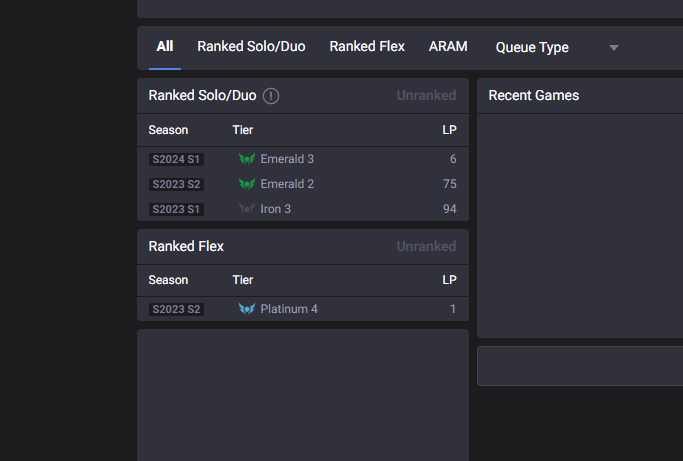Select the Platinum 4 tier text

289,309
